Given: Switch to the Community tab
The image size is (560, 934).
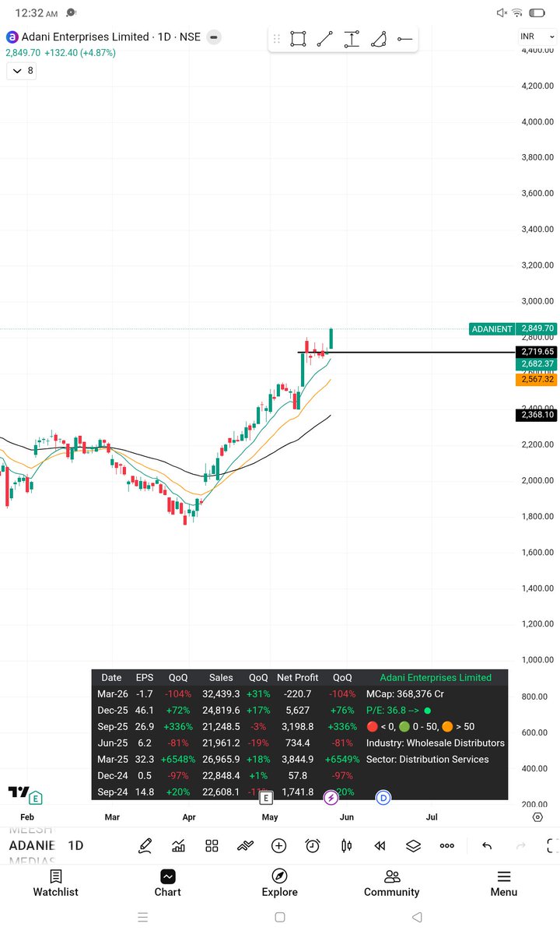Looking at the screenshot, I should 391,883.
